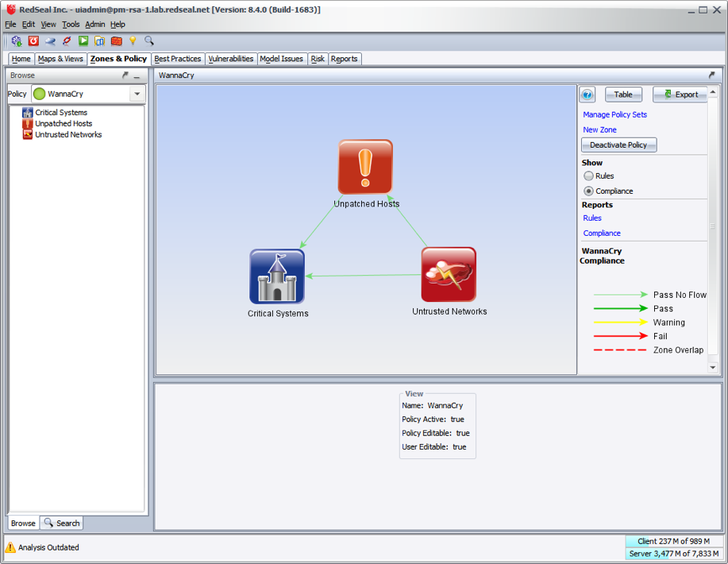Open the WannaCry policy dropdown
The width and height of the screenshot is (728, 564).
point(137,94)
